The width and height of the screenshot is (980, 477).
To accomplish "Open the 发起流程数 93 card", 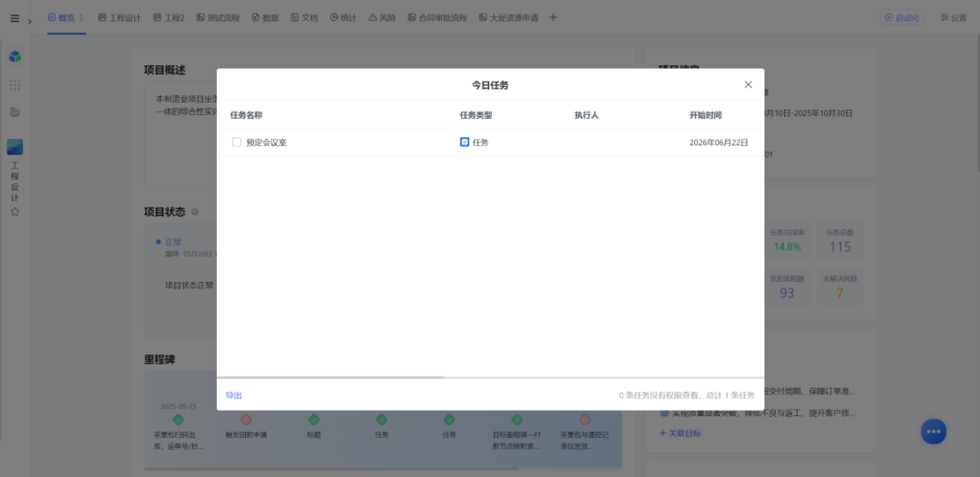I will pos(787,287).
